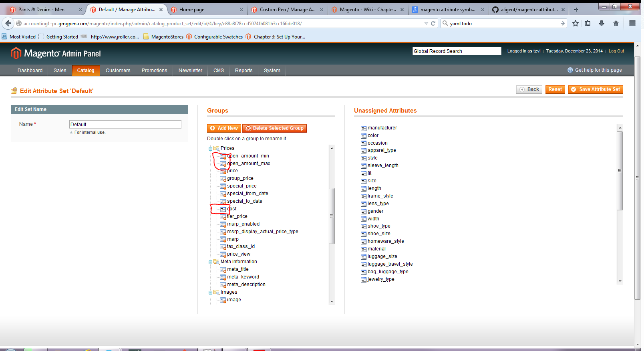
Task: Click the icon beside the color attribute
Action: click(364, 136)
